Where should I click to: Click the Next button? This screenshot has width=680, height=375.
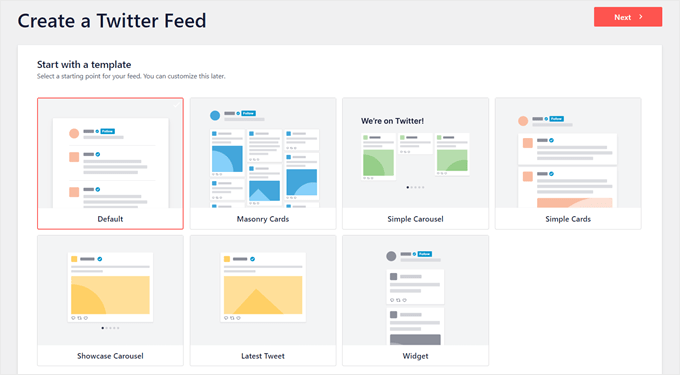coord(628,17)
